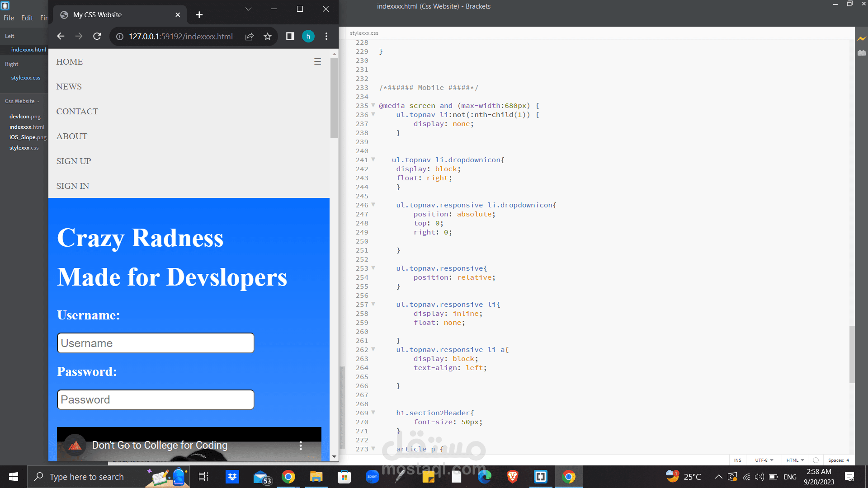The image size is (868, 488).
Task: Click the Dropbox icon in the taskbar
Action: click(x=232, y=477)
